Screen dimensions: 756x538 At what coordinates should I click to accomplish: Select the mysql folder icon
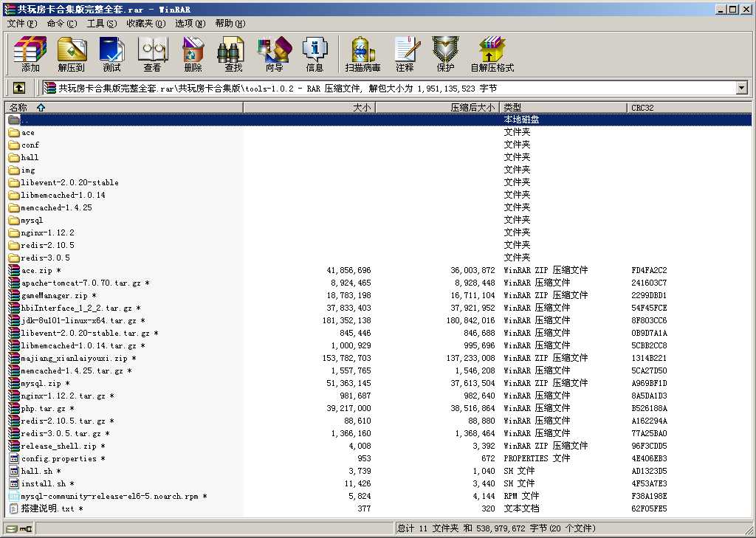pos(14,221)
